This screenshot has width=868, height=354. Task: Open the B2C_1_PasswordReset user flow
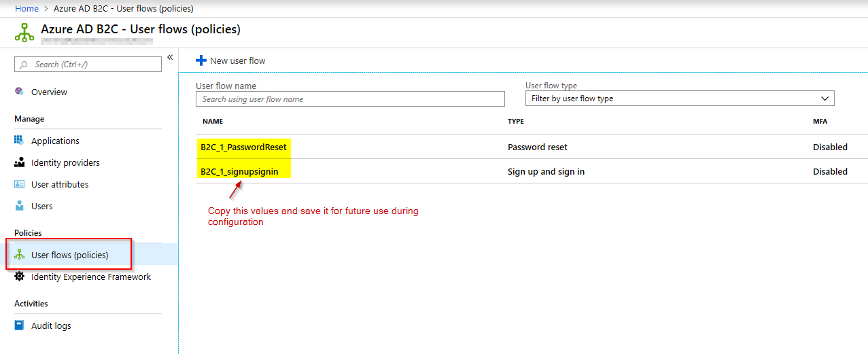[x=243, y=147]
